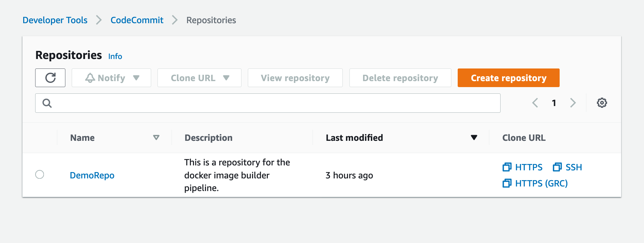
Task: Click the View repository button
Action: (x=295, y=78)
